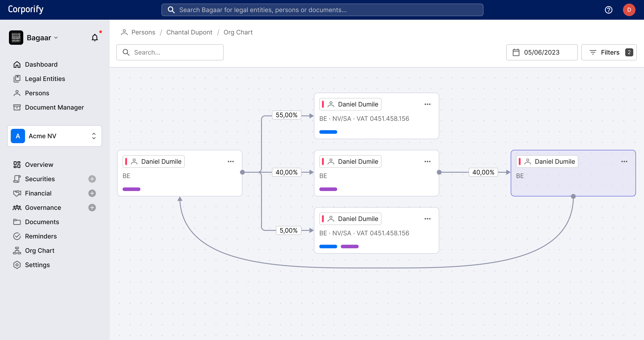Image resolution: width=644 pixels, height=340 pixels.
Task: Click the help question mark icon
Action: click(609, 9)
